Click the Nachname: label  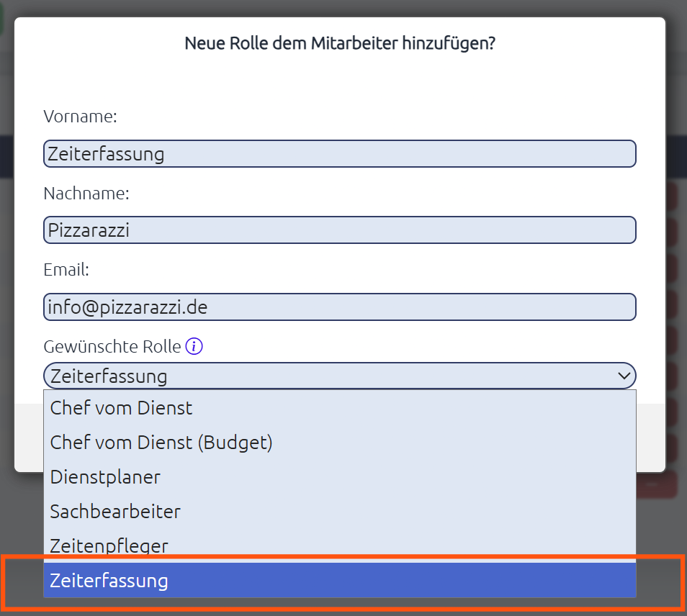[x=86, y=193]
